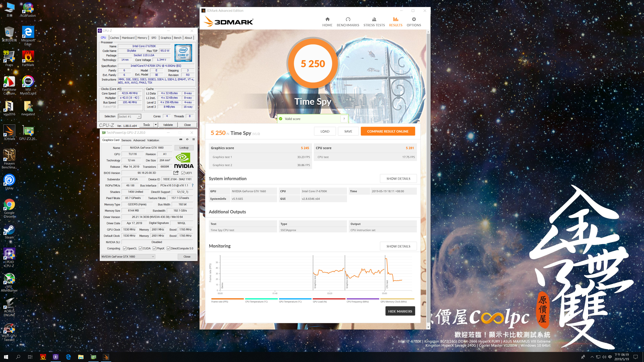
Task: Click CPU test marker in monitoring chart
Action: pyautogui.click(x=387, y=284)
